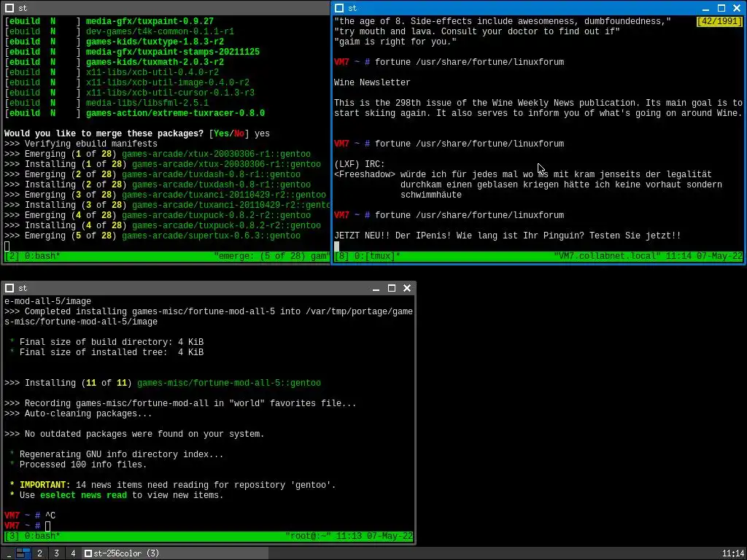The height and width of the screenshot is (560, 747).
Task: Click 'media-gfx/tuxpaint-0.9.27' package line
Action: 150,21
